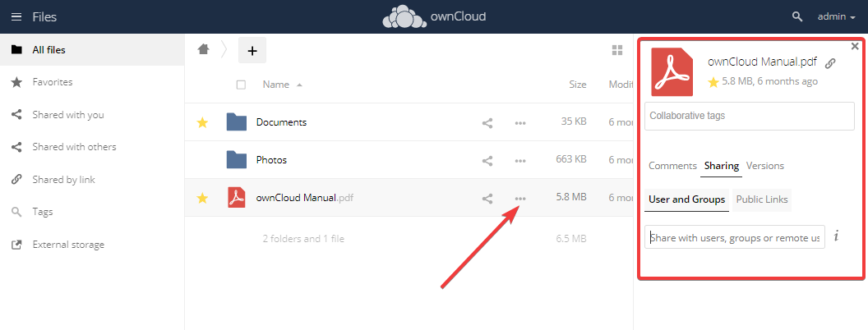The width and height of the screenshot is (868, 330).
Task: Click the sharing info icon
Action: click(836, 236)
